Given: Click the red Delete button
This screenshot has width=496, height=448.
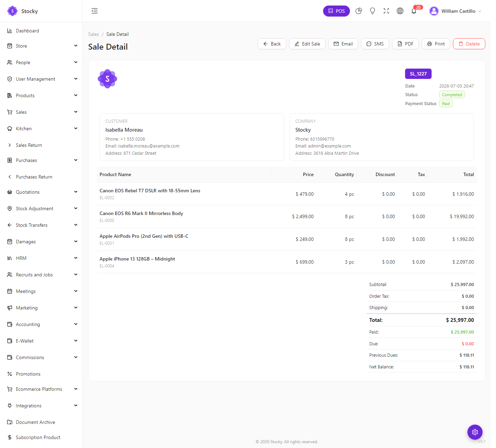Looking at the screenshot, I should pyautogui.click(x=469, y=44).
